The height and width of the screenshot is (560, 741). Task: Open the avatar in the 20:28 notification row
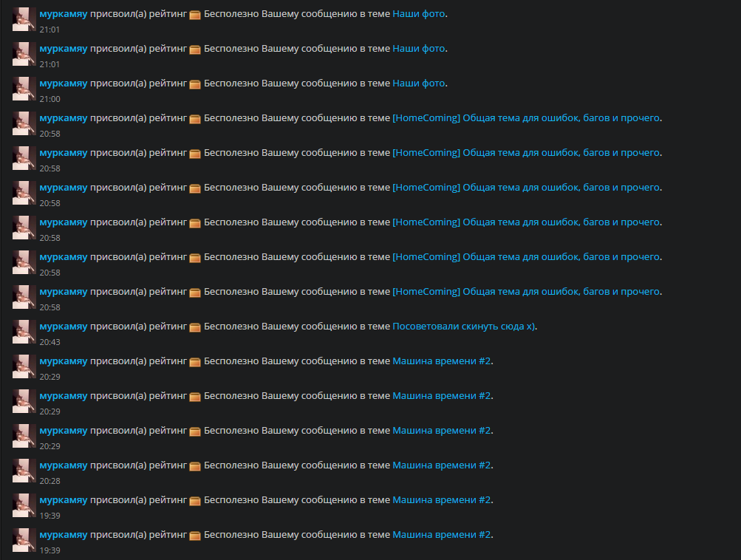pos(24,470)
